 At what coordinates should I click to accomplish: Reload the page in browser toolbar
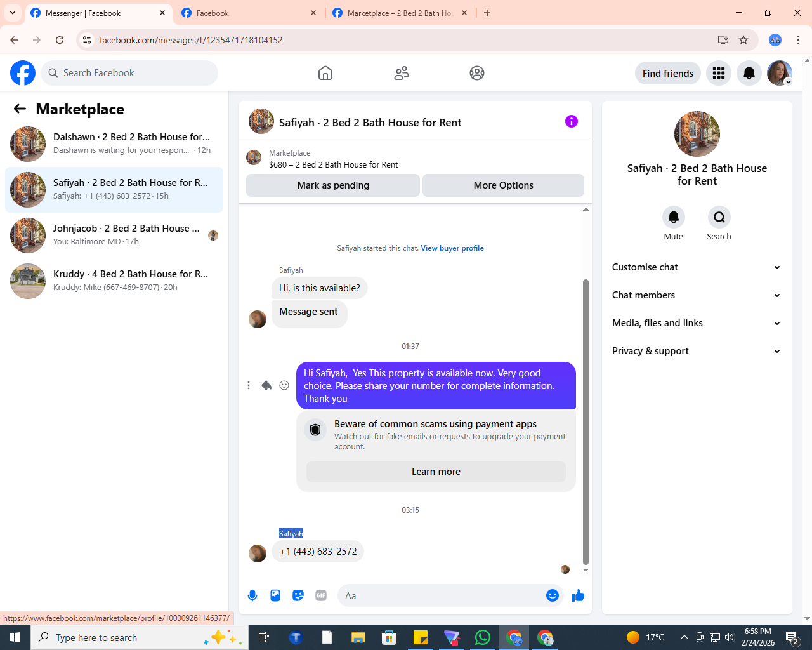tap(60, 40)
